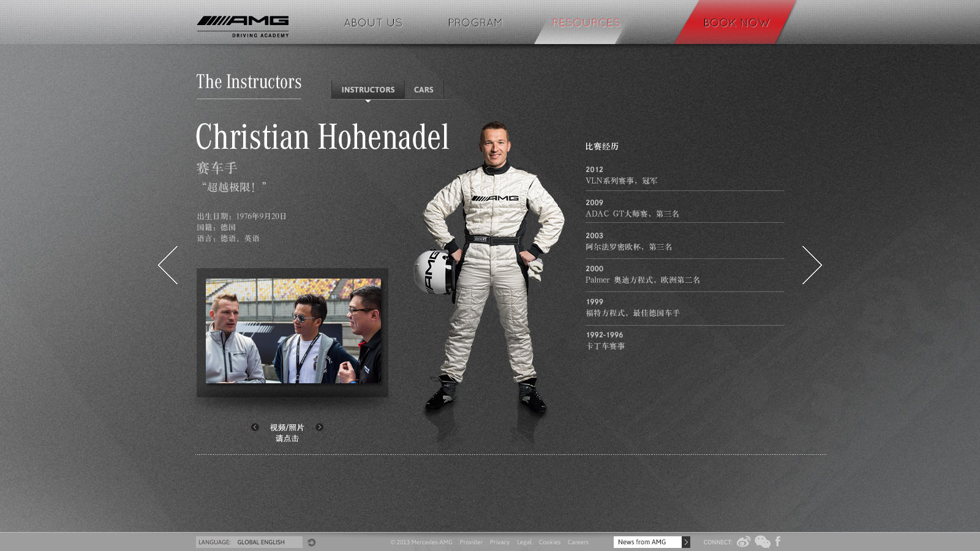
Task: Show previous photo with small left arrow
Action: (x=255, y=427)
